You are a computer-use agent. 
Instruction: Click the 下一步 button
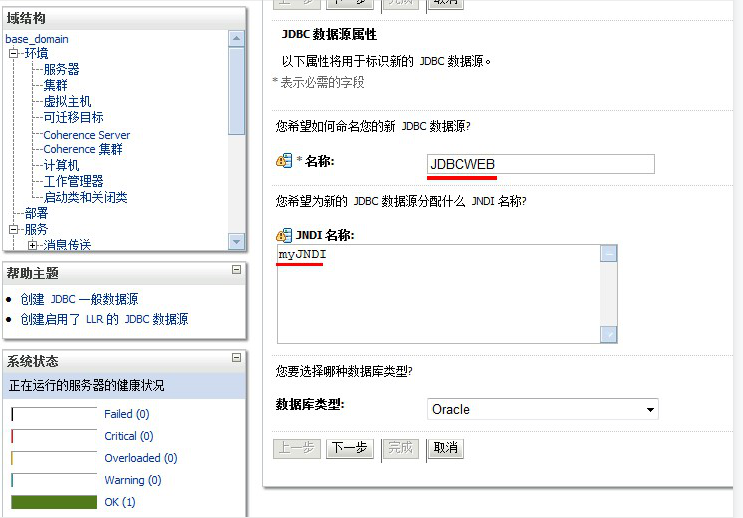pos(350,448)
